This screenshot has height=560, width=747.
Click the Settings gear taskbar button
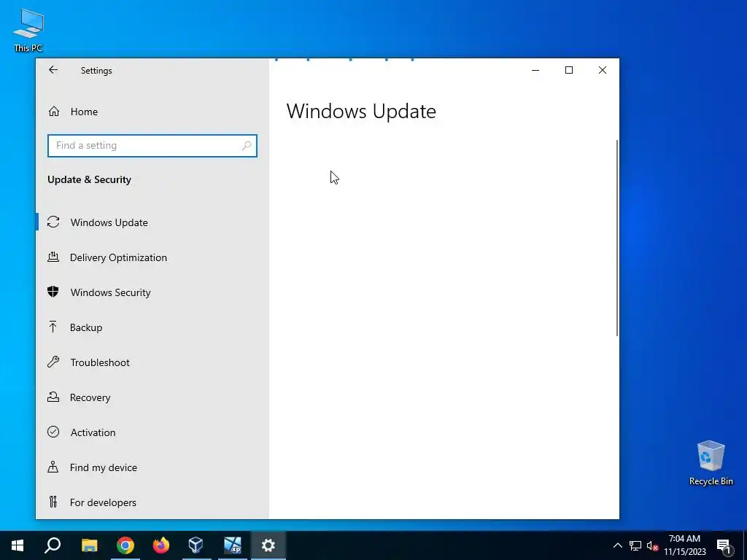coord(268,545)
